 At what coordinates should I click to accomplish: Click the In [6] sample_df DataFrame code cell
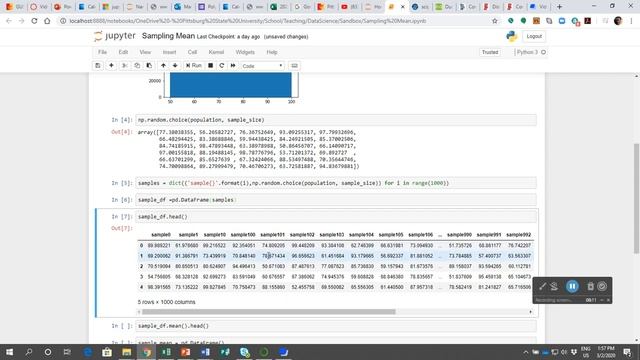[x=336, y=200]
